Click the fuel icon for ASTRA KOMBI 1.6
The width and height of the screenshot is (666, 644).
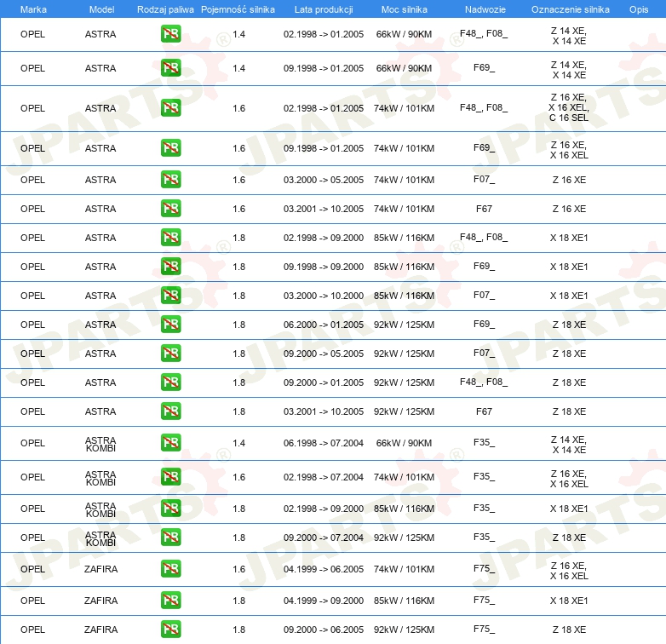[170, 478]
